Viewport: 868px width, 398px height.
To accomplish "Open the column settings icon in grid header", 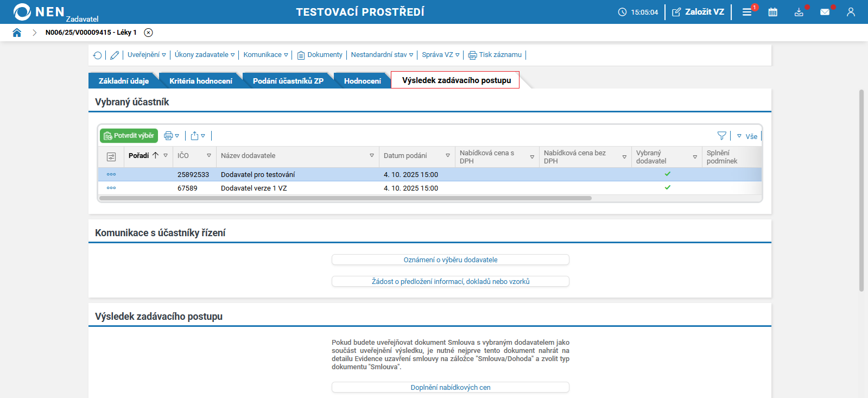I will tap(111, 156).
